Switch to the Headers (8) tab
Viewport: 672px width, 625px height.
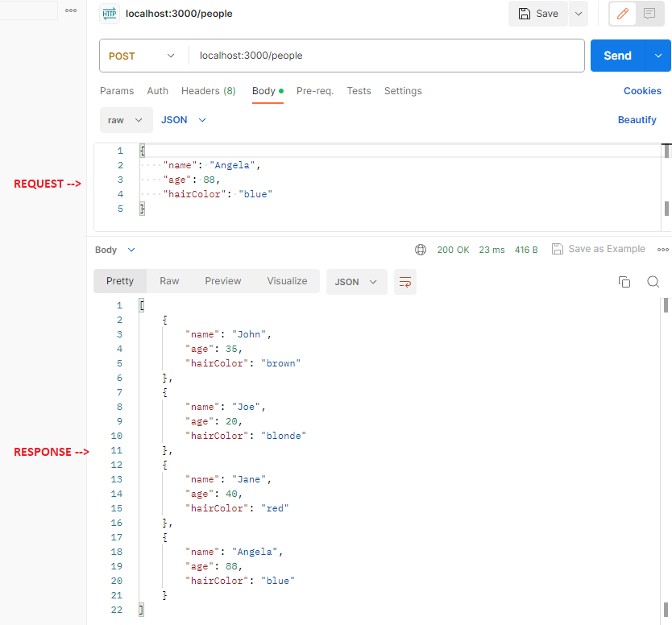pyautogui.click(x=208, y=91)
